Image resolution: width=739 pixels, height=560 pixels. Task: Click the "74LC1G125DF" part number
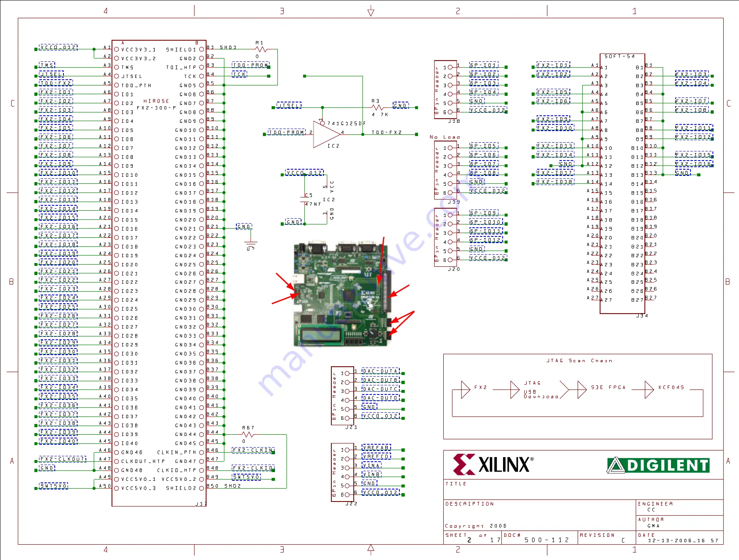coord(347,123)
